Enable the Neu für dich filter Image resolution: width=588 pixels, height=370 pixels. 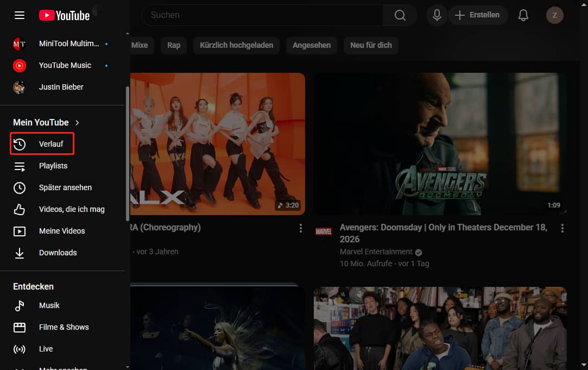click(x=371, y=45)
